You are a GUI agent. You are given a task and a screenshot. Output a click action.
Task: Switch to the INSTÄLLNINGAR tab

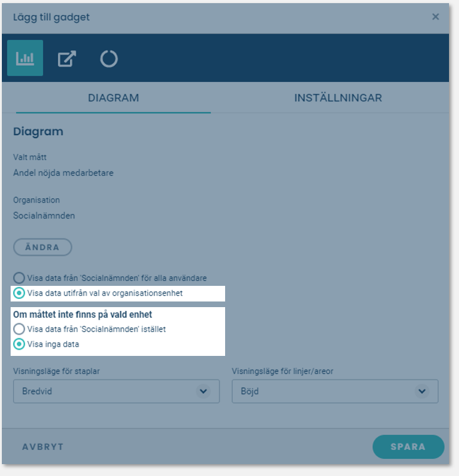coord(338,98)
